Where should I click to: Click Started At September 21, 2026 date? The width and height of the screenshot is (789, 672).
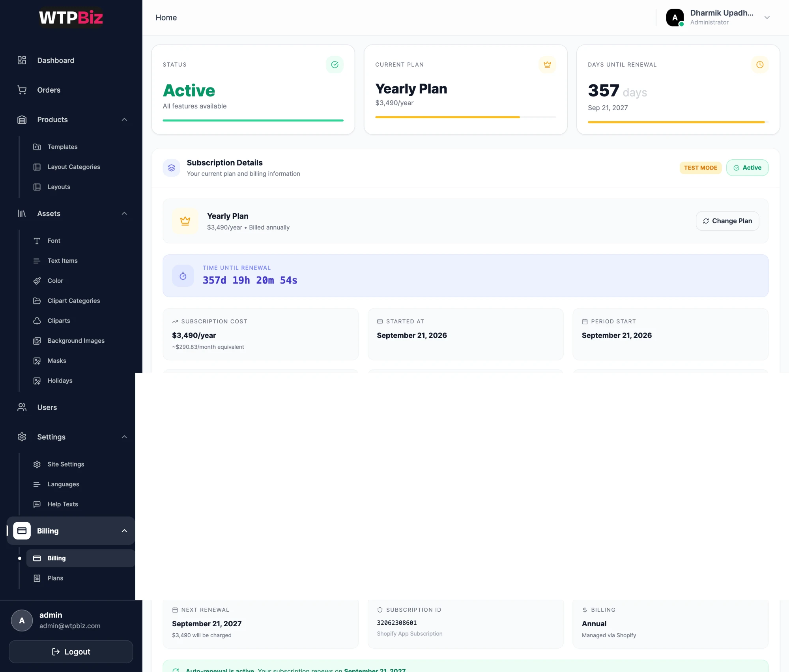click(x=412, y=335)
